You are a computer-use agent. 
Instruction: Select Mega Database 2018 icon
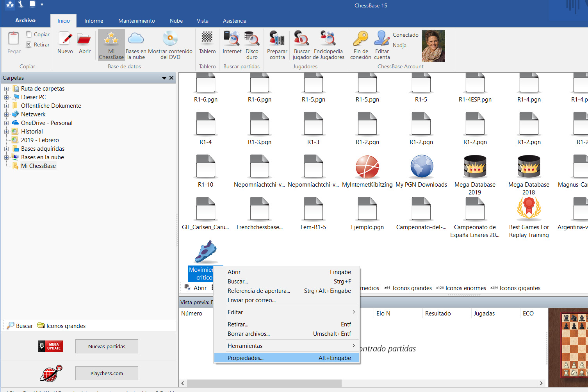(529, 167)
